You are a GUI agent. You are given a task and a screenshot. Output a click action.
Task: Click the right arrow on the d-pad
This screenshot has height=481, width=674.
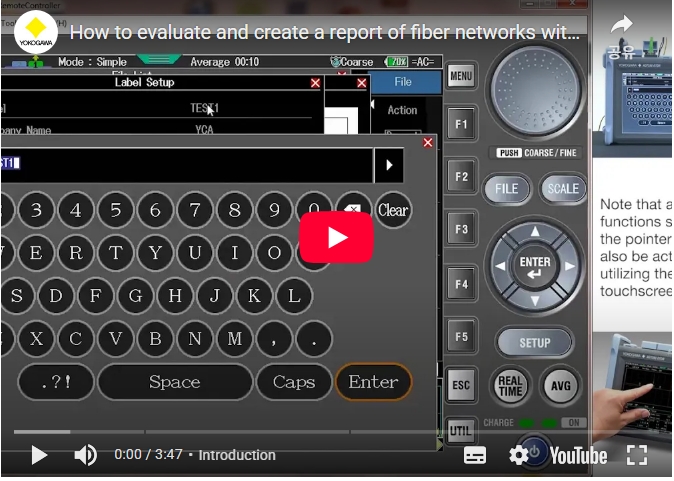pyautogui.click(x=570, y=267)
